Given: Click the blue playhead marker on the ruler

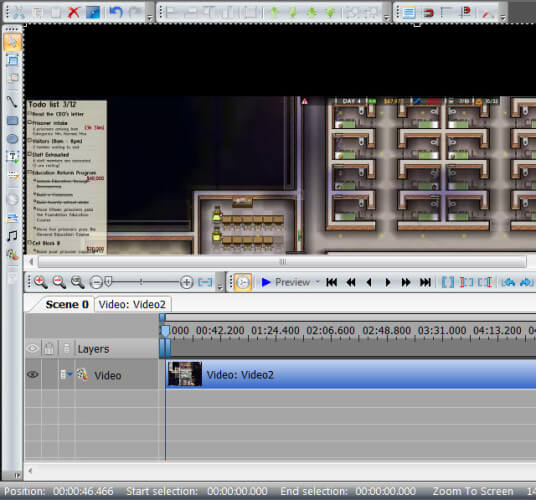Looking at the screenshot, I should [x=165, y=331].
